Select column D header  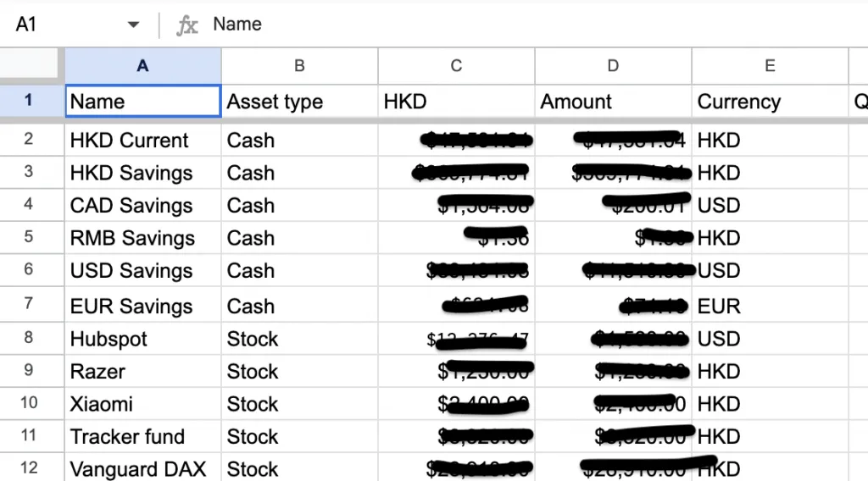[x=613, y=66]
